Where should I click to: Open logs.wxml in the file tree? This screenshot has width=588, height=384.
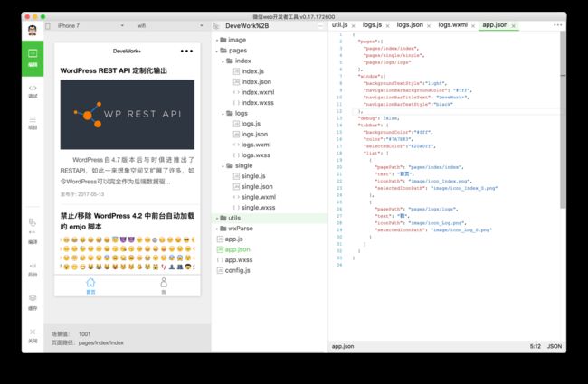[x=252, y=145]
